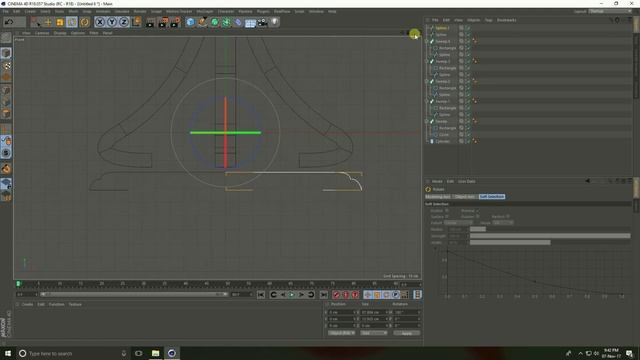Viewport: 640px width, 360px height.
Task: Toggle the Z axis lock
Action: 124,22
